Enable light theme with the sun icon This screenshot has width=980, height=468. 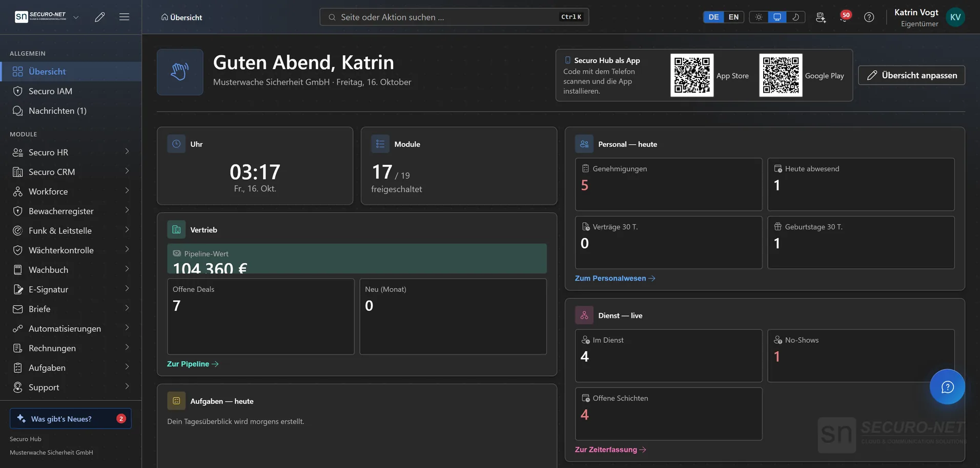759,17
